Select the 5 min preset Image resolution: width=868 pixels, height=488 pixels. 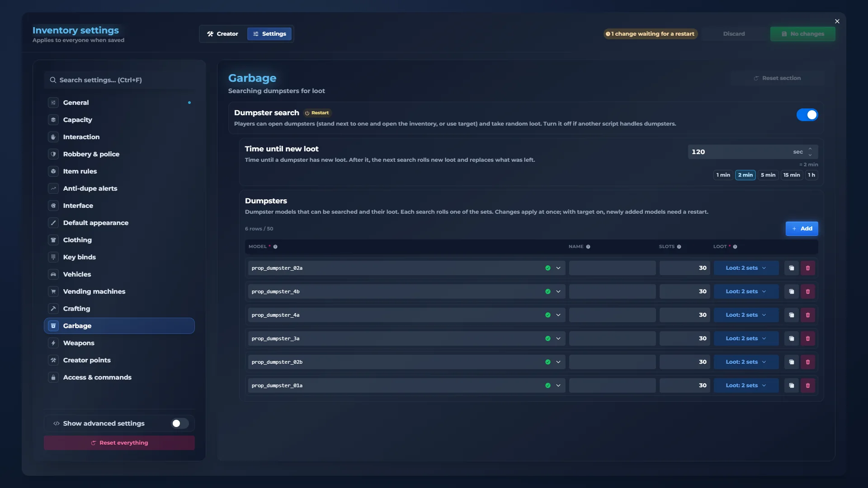click(768, 175)
